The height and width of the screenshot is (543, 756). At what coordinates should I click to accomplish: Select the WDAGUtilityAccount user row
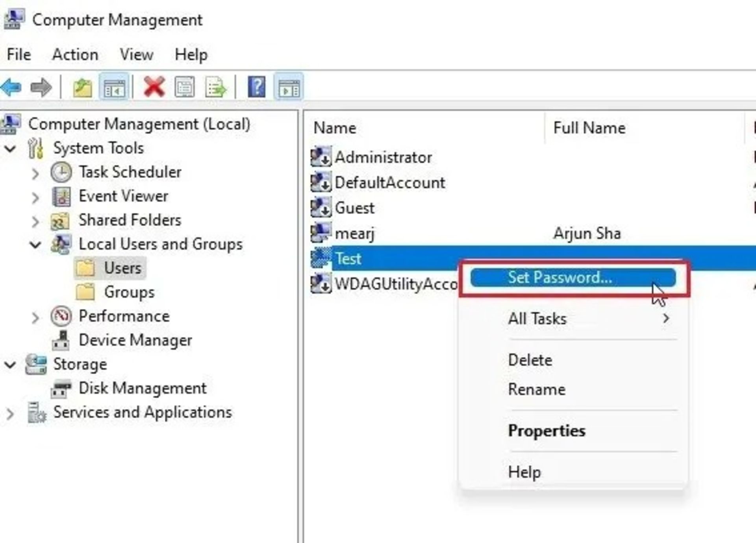pyautogui.click(x=396, y=284)
